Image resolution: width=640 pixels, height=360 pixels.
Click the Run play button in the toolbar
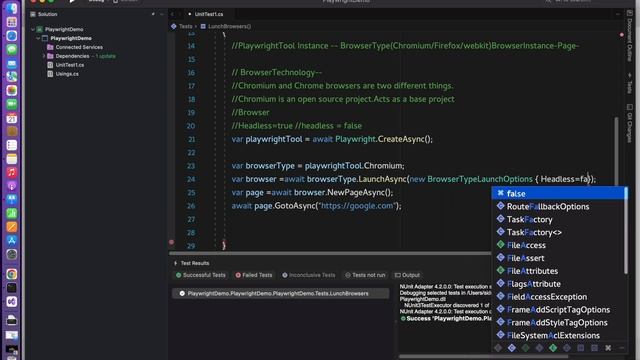72,1
